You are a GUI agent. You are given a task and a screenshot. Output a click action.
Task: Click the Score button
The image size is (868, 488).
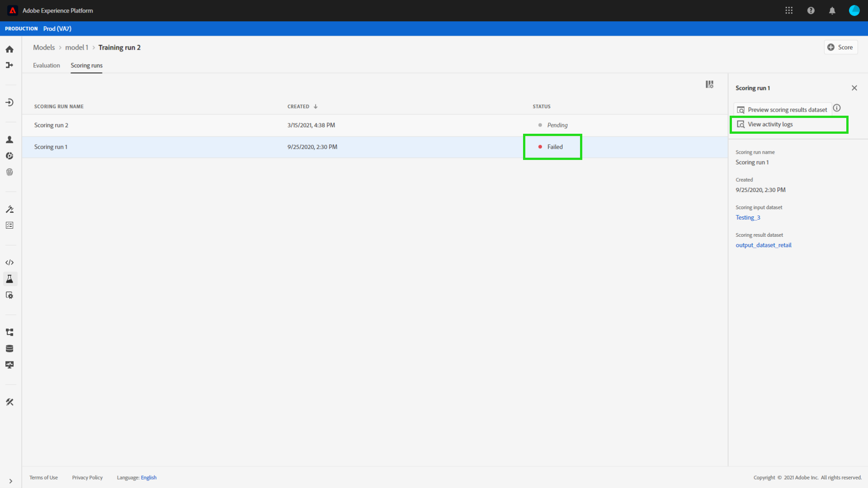[x=840, y=47]
